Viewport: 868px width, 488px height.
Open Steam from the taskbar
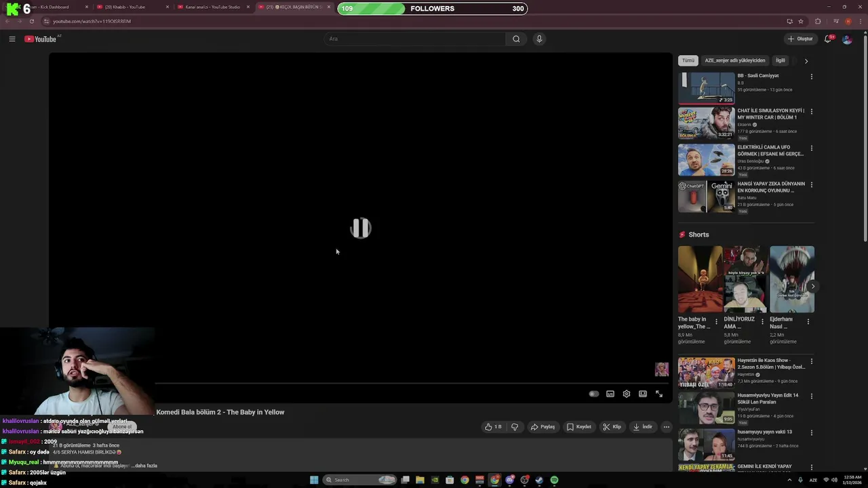point(539,480)
